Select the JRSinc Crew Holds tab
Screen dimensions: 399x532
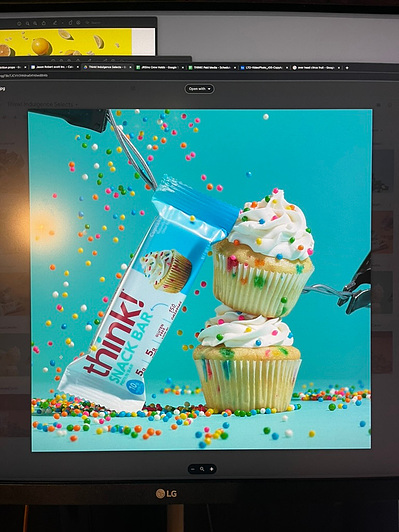tap(159, 68)
